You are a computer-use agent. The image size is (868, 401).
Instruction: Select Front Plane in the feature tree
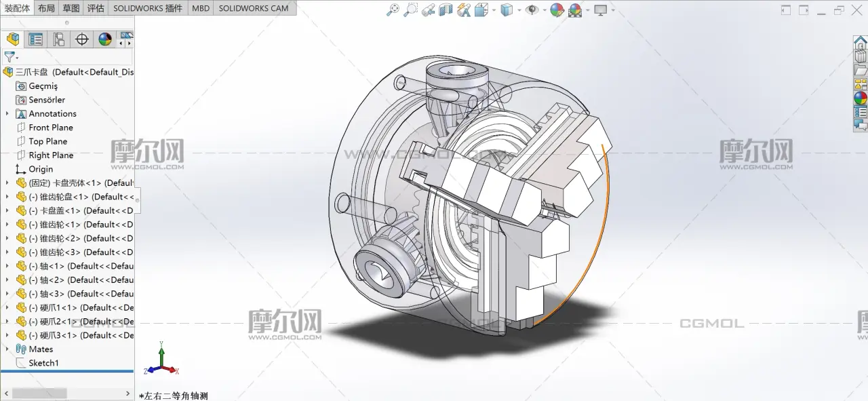pos(50,128)
